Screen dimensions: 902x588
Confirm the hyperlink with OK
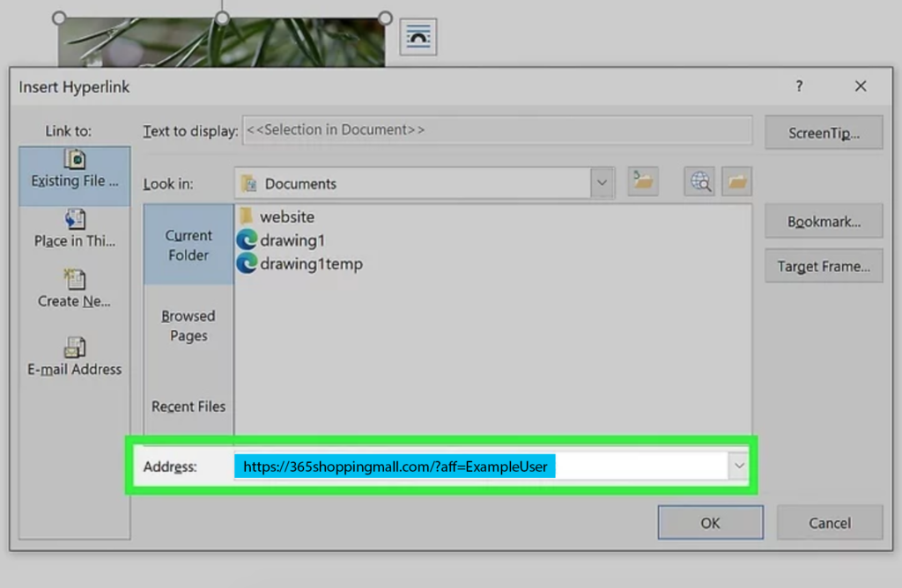pos(710,523)
